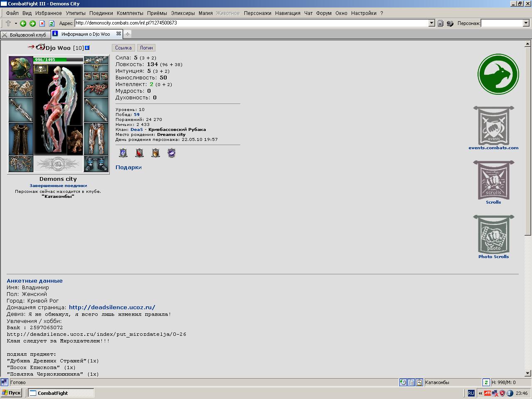532x399 pixels.
Task: Open the Настройки menu
Action: tap(364, 13)
